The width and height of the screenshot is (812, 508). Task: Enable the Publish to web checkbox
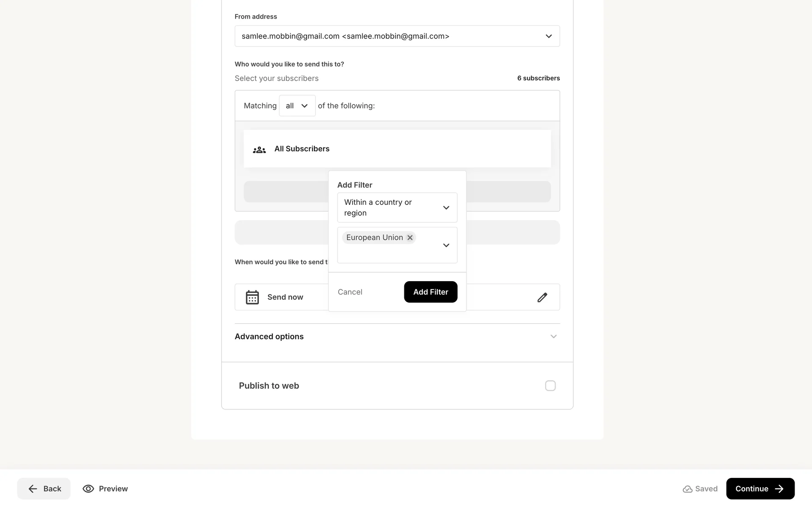pyautogui.click(x=550, y=386)
